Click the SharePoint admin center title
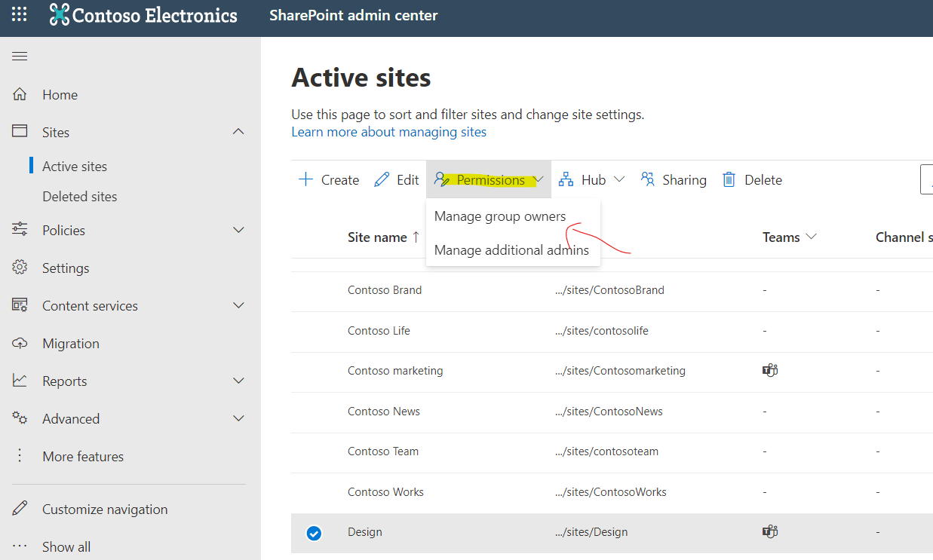The width and height of the screenshot is (933, 560). tap(354, 15)
